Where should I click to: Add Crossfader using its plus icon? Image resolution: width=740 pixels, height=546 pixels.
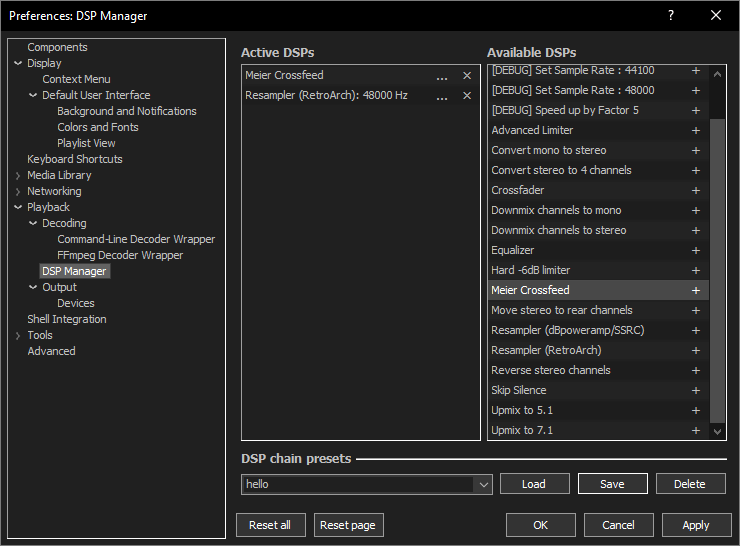pyautogui.click(x=696, y=190)
